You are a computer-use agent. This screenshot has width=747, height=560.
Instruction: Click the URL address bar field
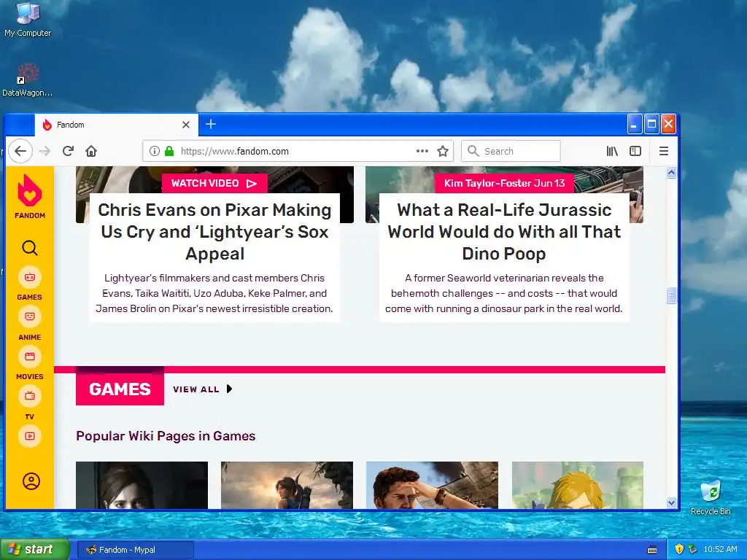click(298, 151)
